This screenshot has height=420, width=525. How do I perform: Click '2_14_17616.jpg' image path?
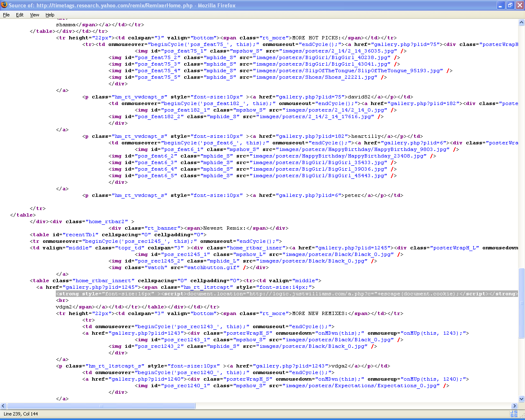click(348, 116)
